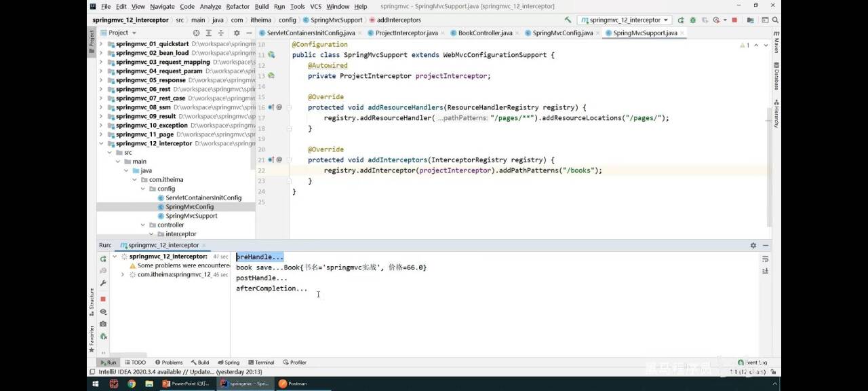The image size is (868, 391).
Task: Click the postHandle... console line
Action: tap(262, 278)
